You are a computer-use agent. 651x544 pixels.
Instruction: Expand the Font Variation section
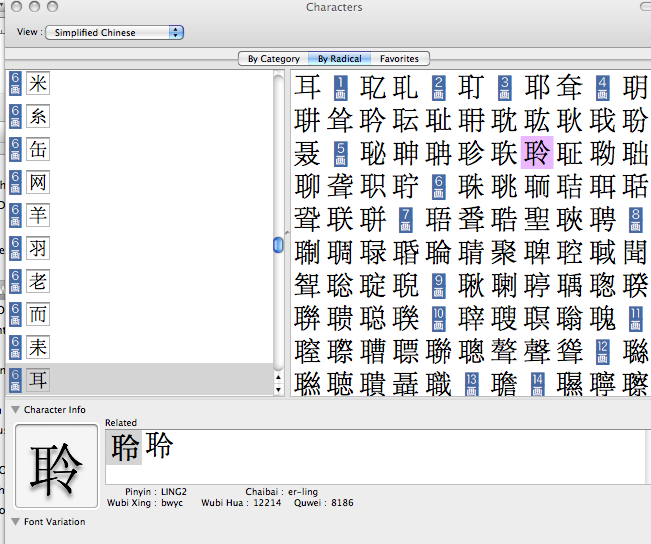click(x=16, y=522)
